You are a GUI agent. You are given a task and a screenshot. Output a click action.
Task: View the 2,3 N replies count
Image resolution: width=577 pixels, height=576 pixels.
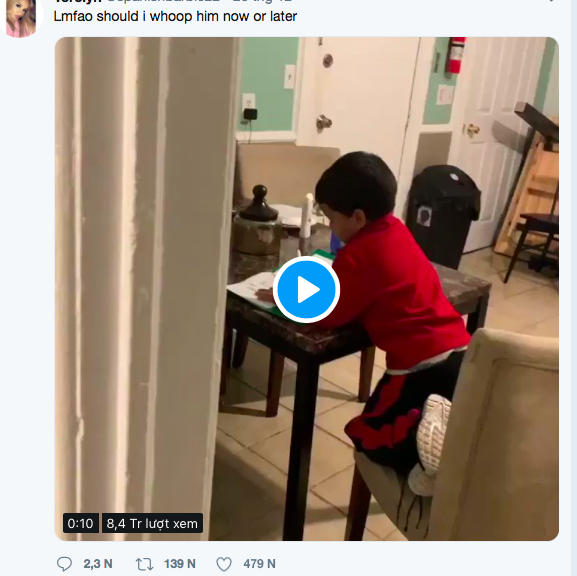[98, 564]
